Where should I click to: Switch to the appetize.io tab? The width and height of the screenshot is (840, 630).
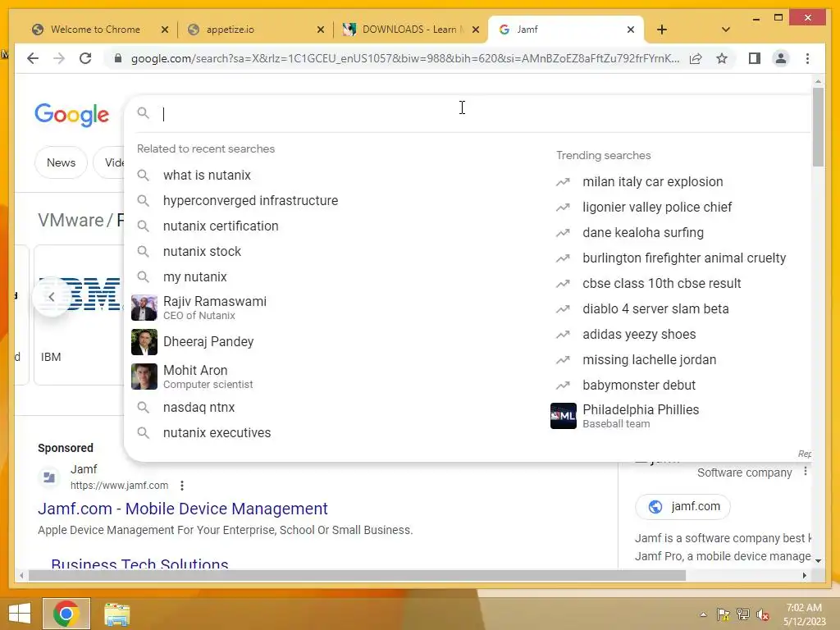click(230, 30)
